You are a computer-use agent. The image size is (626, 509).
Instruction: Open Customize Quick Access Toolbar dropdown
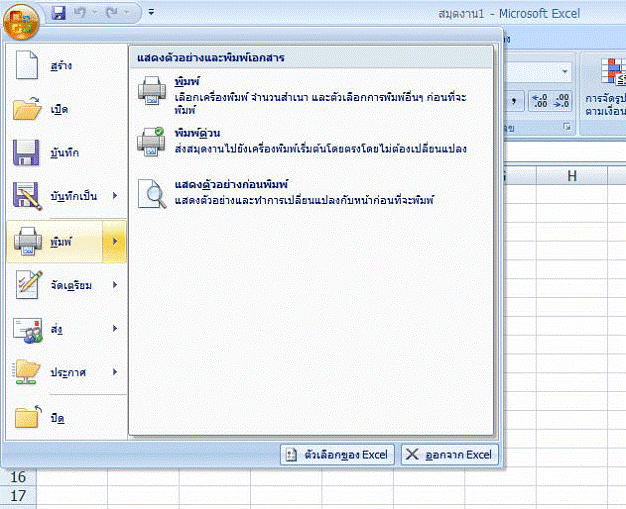151,12
